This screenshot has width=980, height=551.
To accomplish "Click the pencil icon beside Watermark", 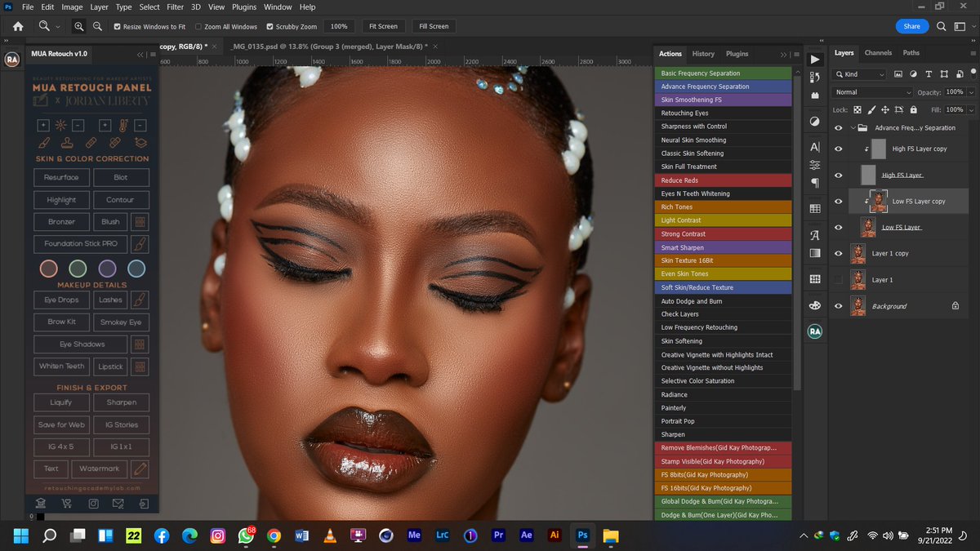I will pos(140,469).
